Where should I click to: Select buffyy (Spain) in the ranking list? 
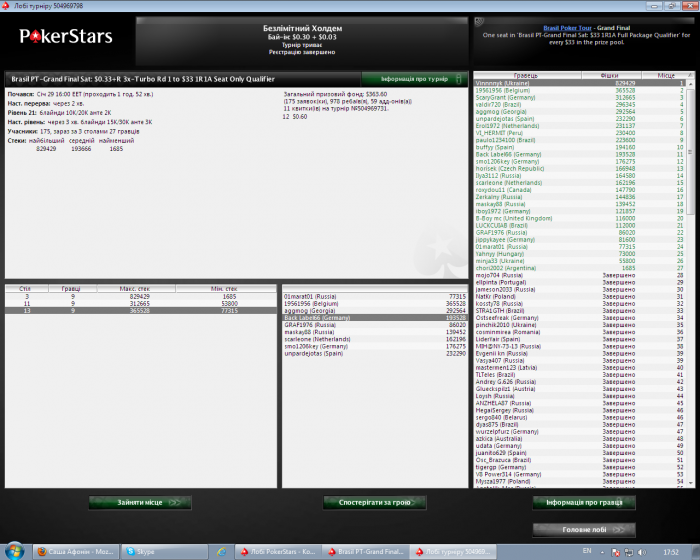pyautogui.click(x=580, y=147)
